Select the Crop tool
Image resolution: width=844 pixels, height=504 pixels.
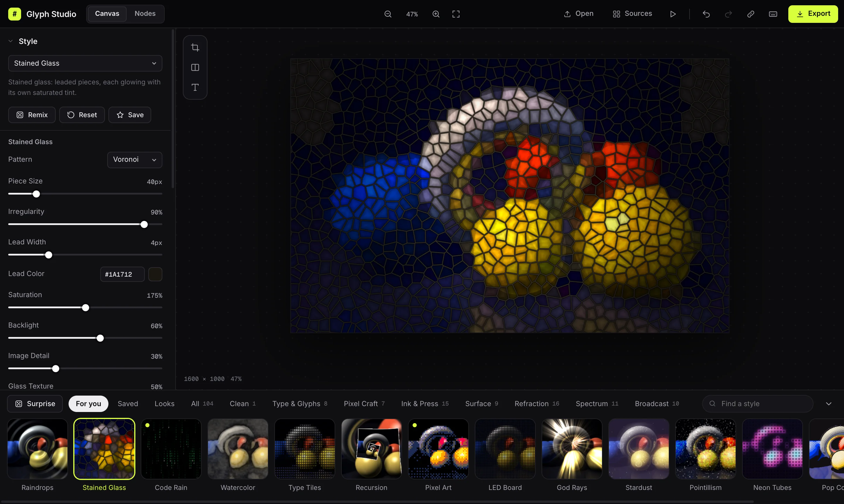(x=195, y=47)
